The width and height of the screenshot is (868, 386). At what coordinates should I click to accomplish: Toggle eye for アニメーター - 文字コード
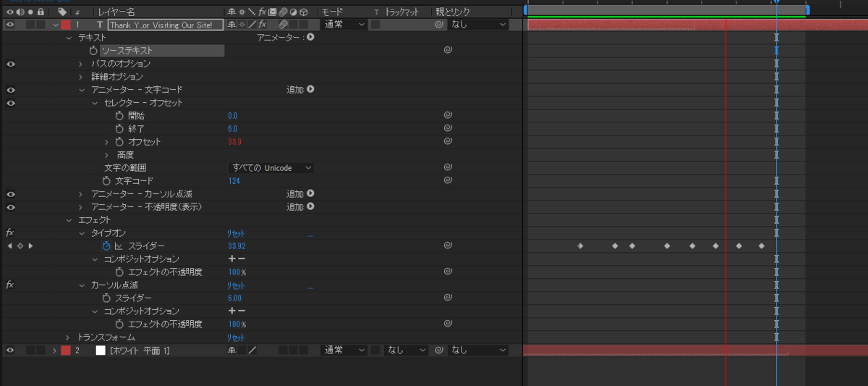10,90
